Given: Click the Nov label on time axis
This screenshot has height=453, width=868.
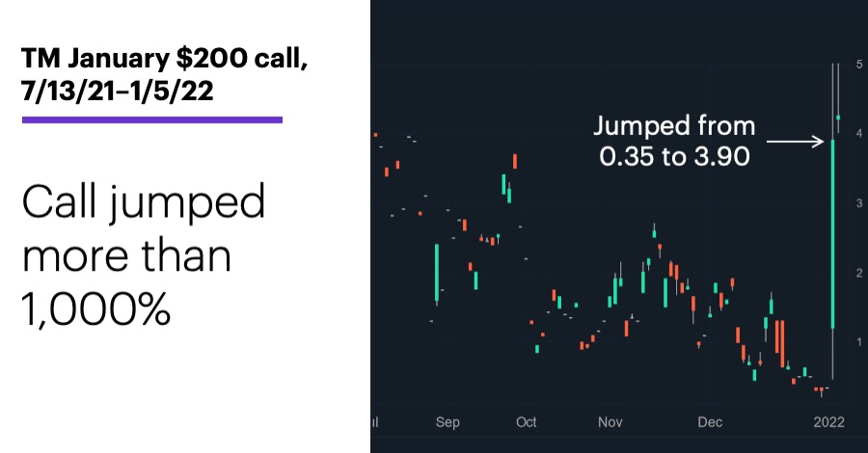Looking at the screenshot, I should pyautogui.click(x=610, y=422).
